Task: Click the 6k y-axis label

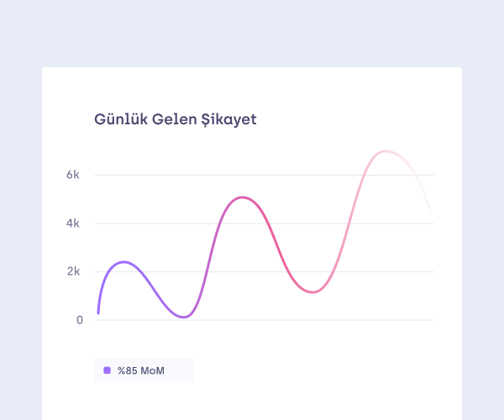Action: (74, 175)
